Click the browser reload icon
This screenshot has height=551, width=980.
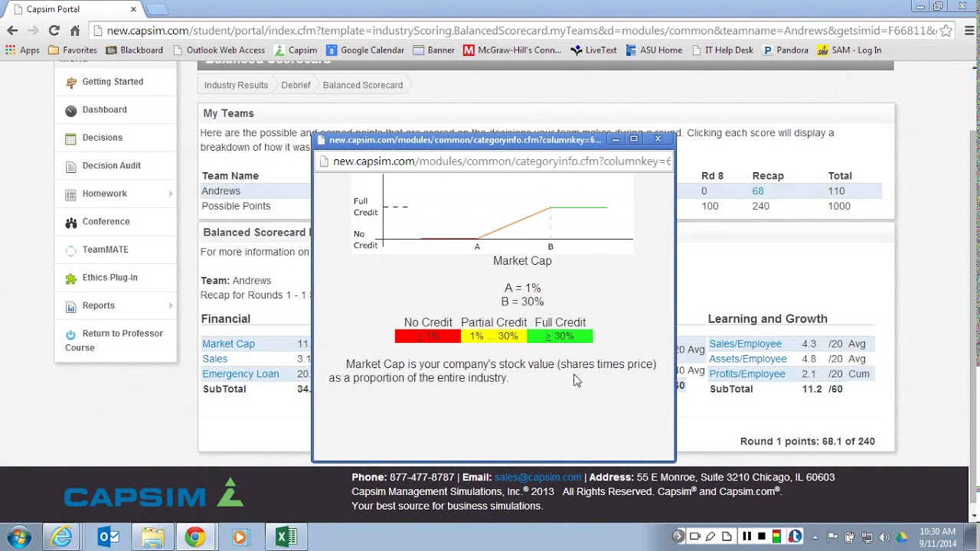pyautogui.click(x=54, y=31)
